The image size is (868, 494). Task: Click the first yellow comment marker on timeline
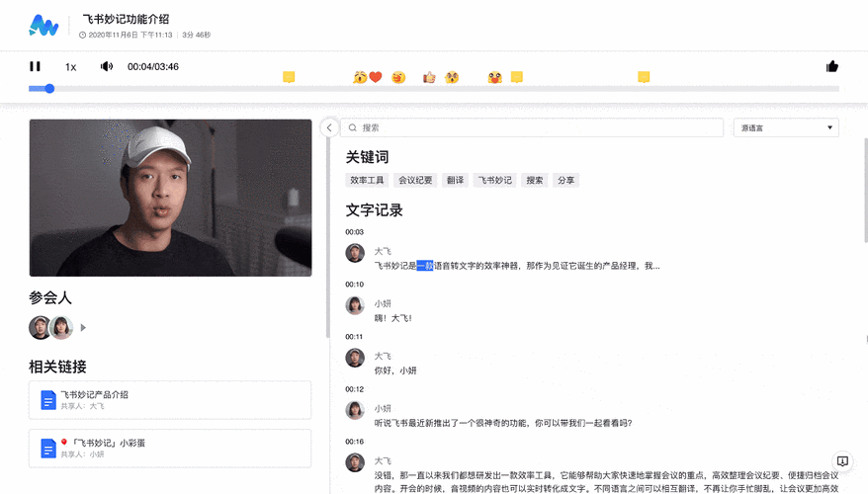click(x=289, y=77)
